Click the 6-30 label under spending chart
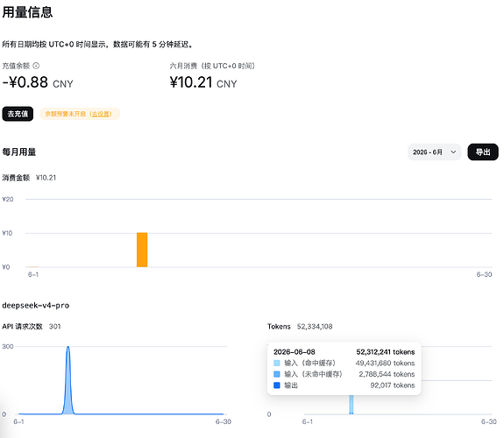The image size is (504, 438). coord(484,274)
